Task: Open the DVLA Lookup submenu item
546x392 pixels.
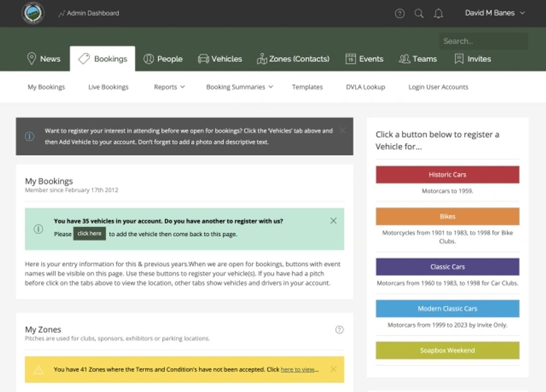Action: point(365,87)
